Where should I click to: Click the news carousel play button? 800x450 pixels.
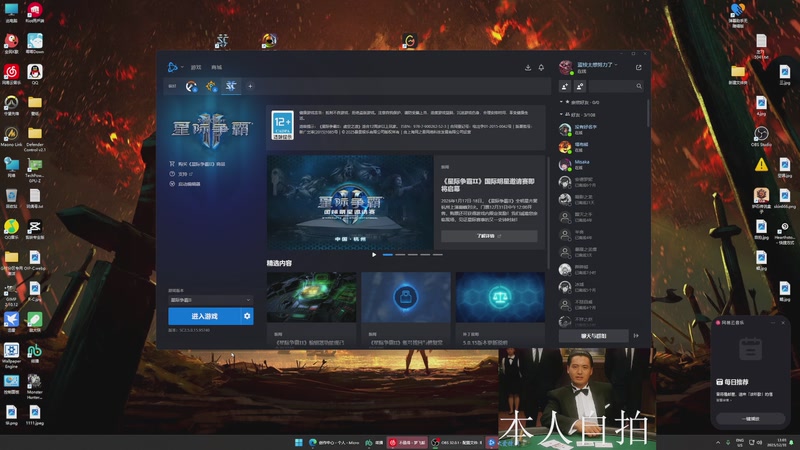374,255
